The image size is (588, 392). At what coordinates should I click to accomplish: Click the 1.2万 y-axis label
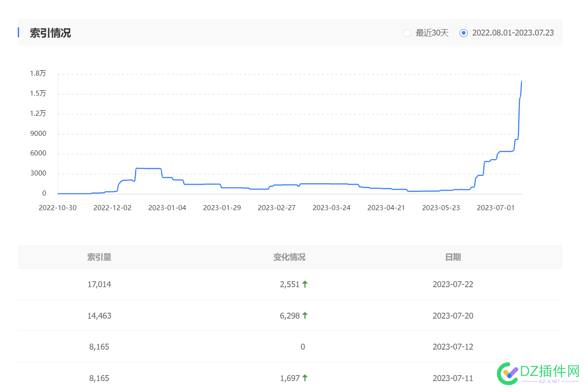pos(38,113)
